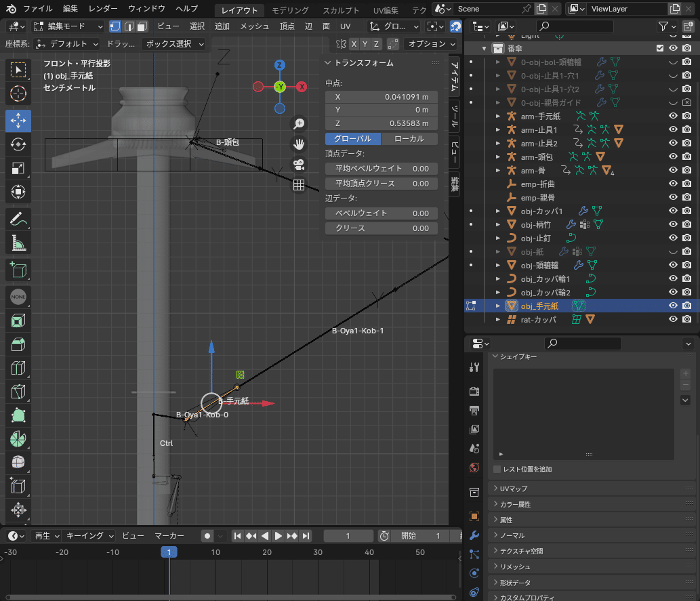Image resolution: width=700 pixels, height=601 pixels.
Task: Hide obj-カッパ1 in viewport
Action: point(673,210)
